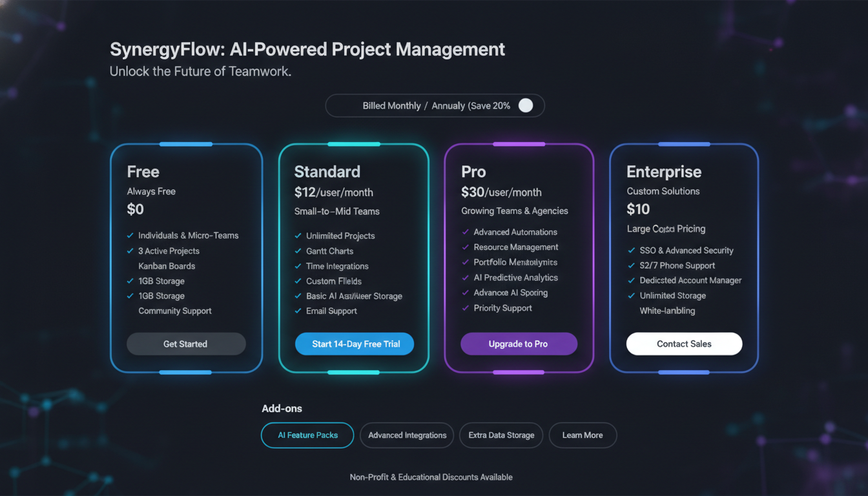Click checkmark next to Time Integrations
868x496 pixels.
tap(298, 266)
